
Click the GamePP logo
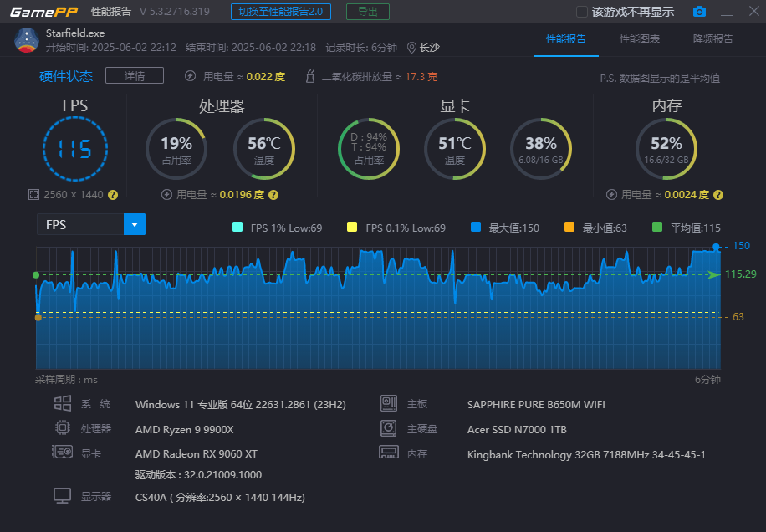44,12
